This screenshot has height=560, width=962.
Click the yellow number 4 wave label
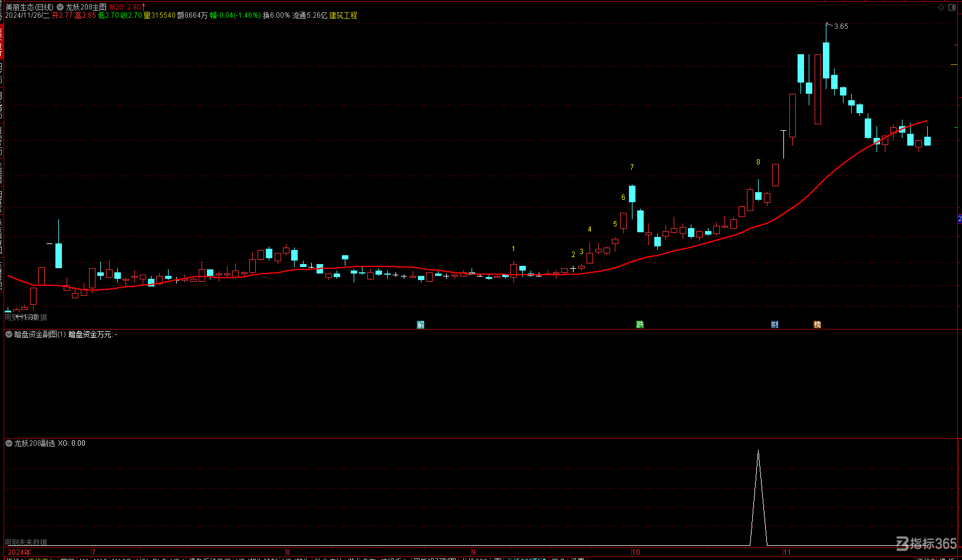click(x=589, y=229)
